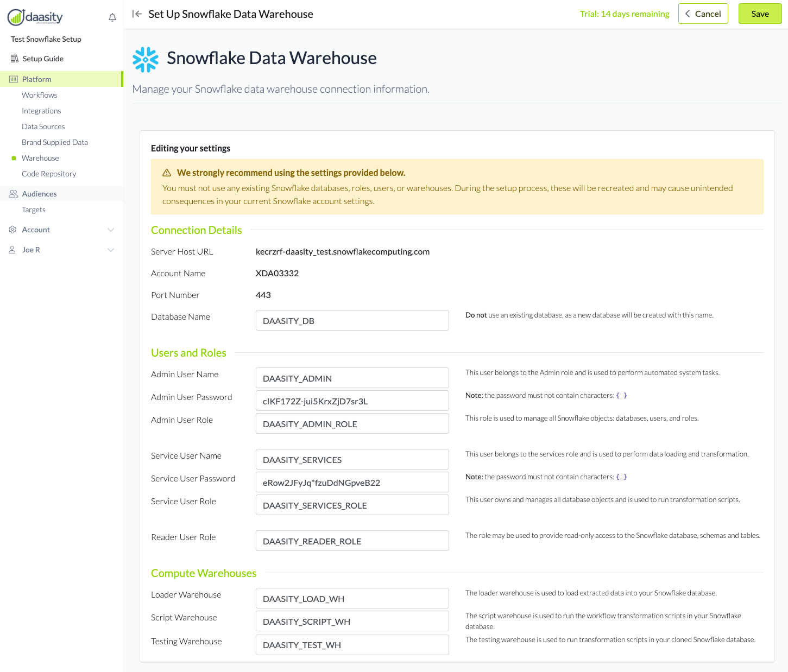Click the Daasity logo

tap(35, 17)
